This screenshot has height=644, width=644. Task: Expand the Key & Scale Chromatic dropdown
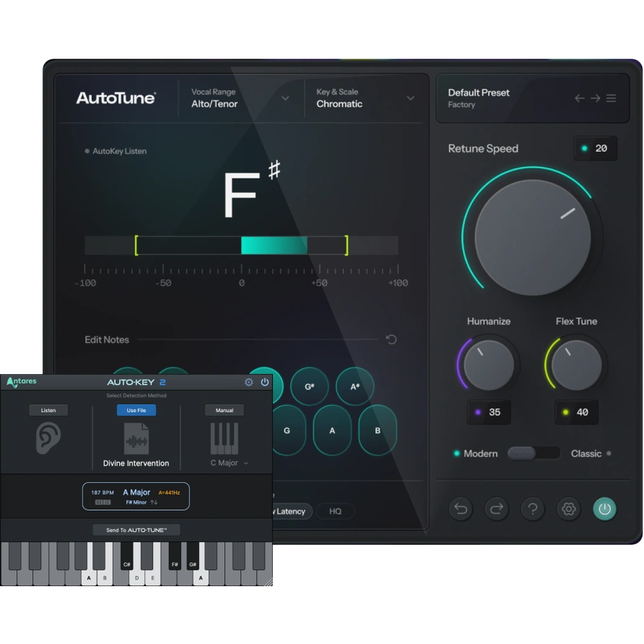[x=410, y=98]
